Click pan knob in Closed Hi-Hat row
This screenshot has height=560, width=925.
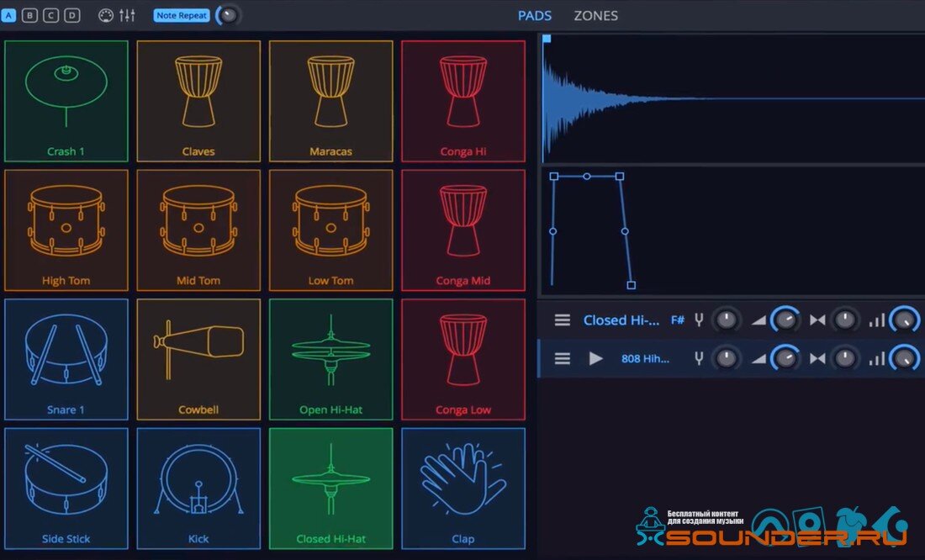pyautogui.click(x=845, y=320)
